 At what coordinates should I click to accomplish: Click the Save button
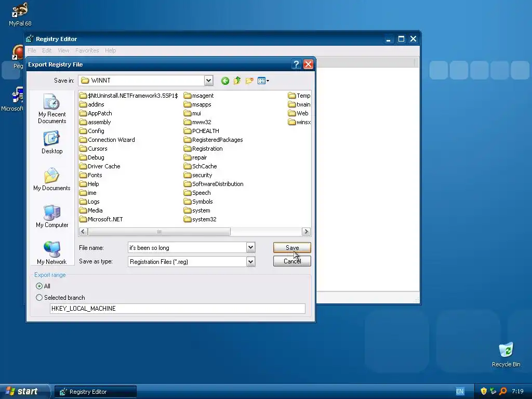[x=292, y=248]
